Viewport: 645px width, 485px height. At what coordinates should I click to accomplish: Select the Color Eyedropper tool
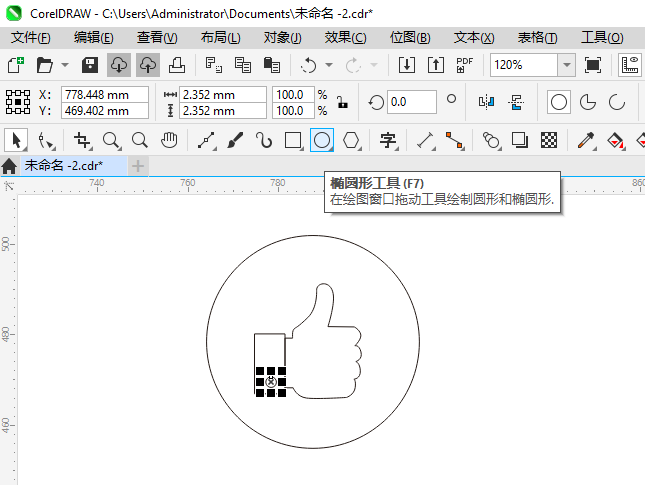pos(586,140)
